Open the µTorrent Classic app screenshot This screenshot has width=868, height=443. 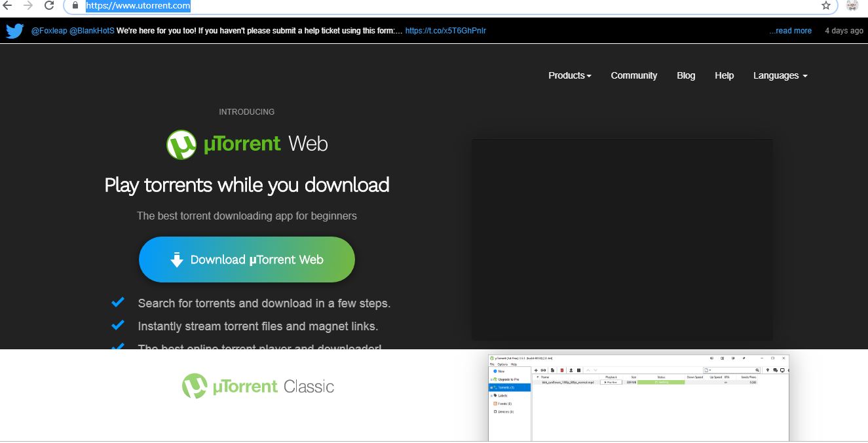click(639, 398)
